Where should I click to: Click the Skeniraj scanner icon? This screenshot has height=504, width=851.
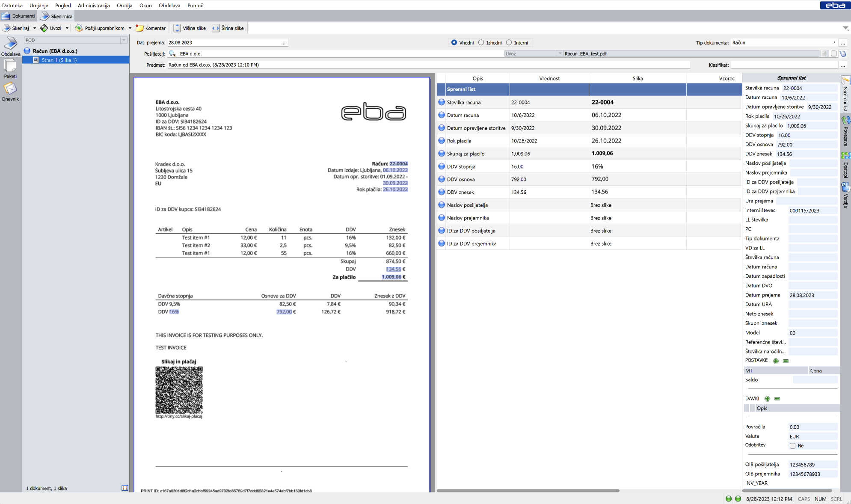click(7, 28)
